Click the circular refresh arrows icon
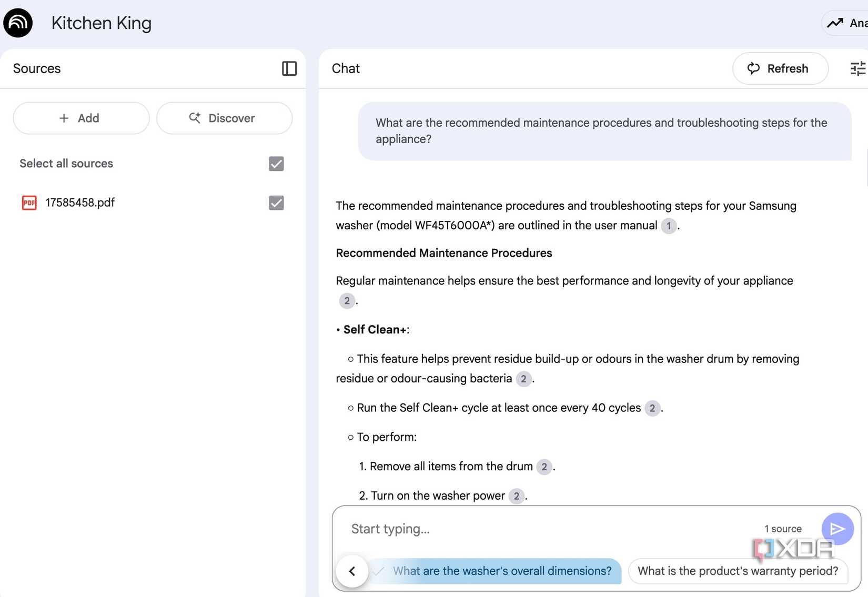Screen dimensions: 868x597 pyautogui.click(x=753, y=68)
